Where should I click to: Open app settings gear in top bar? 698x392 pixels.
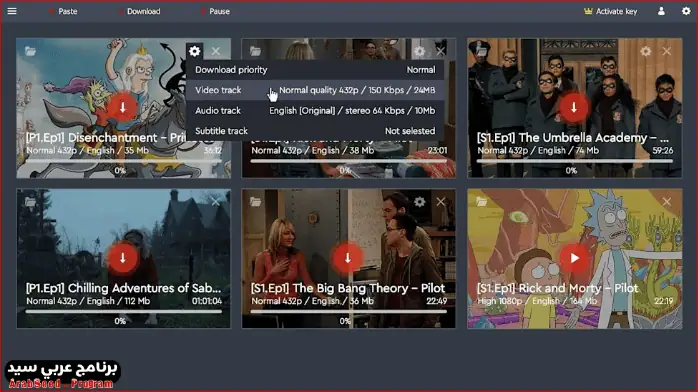click(686, 11)
